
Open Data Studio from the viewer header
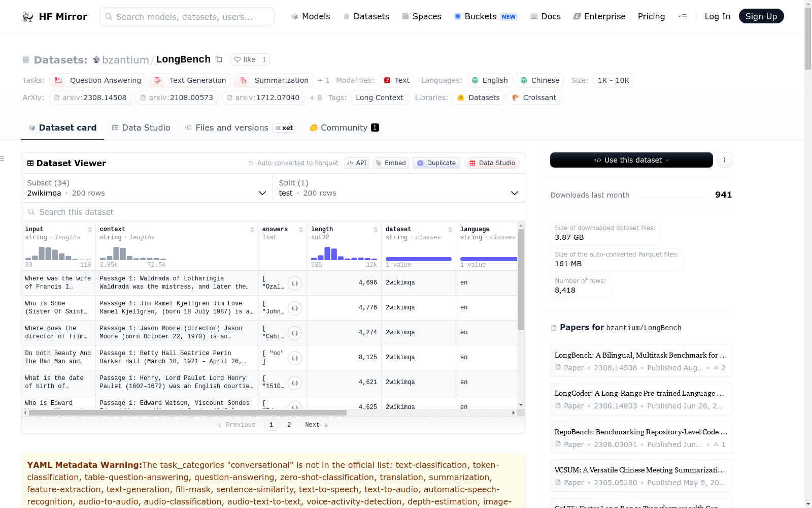492,163
